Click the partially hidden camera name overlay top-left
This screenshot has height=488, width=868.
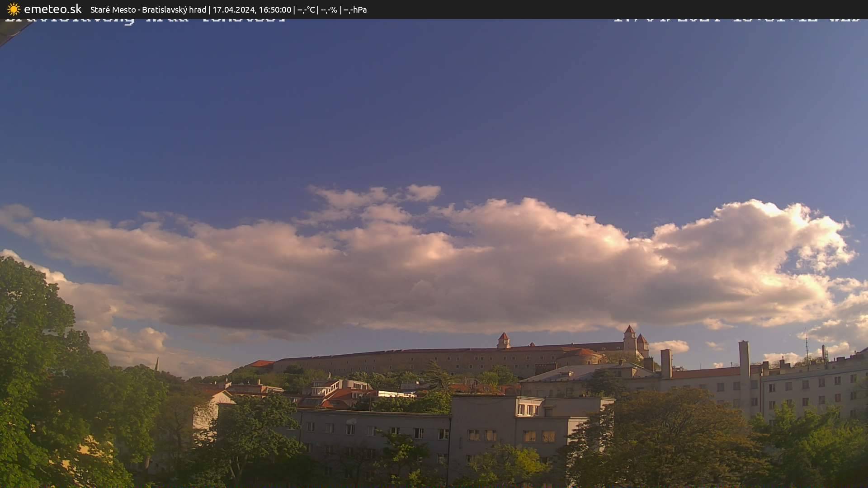pos(145,20)
